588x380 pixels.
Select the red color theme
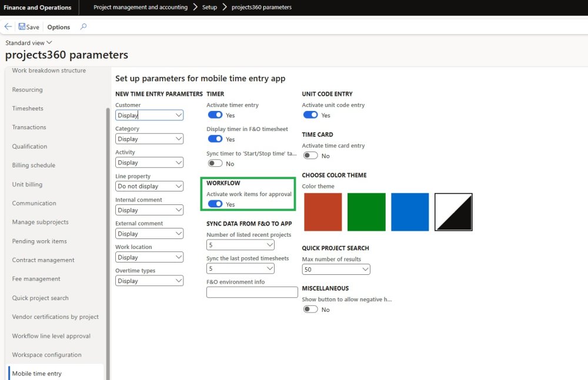[x=323, y=212]
